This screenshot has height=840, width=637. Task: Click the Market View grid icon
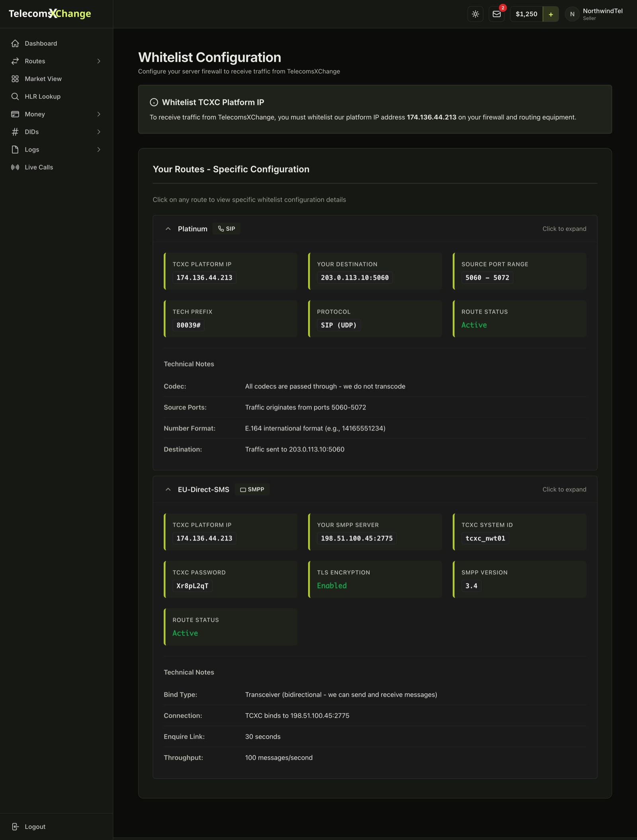tap(15, 79)
